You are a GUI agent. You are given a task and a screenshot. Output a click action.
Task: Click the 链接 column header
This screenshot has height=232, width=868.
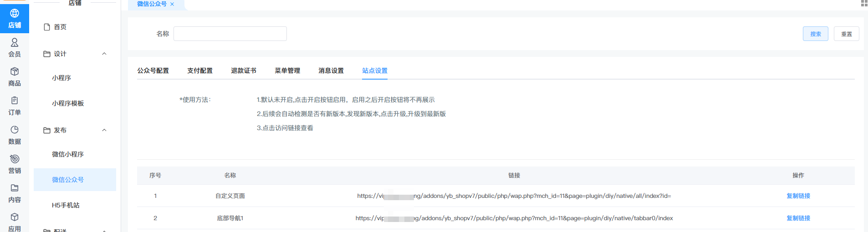point(514,175)
